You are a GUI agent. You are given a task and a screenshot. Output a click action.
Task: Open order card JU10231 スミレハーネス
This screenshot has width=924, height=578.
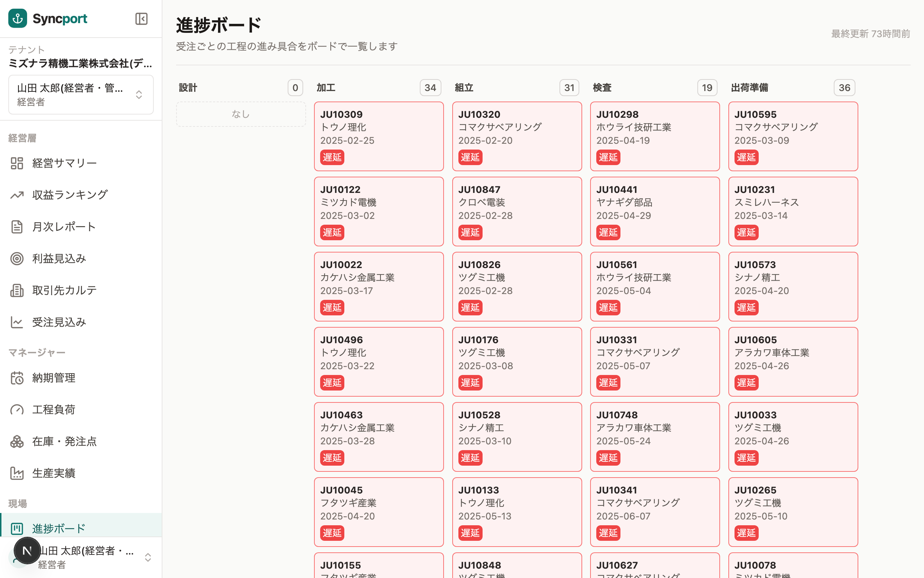pyautogui.click(x=793, y=211)
